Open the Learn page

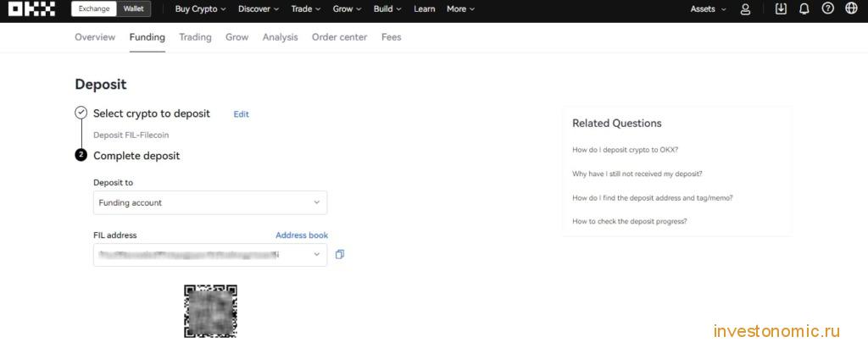424,8
